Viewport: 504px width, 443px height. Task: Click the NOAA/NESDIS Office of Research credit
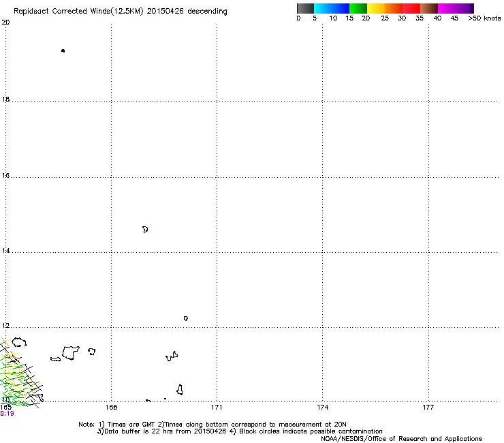click(x=401, y=439)
